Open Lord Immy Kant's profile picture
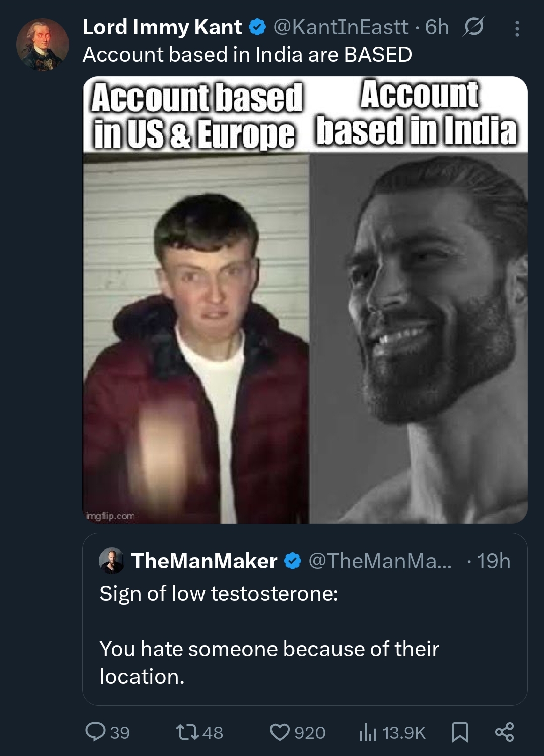The width and height of the screenshot is (544, 756). [42, 44]
